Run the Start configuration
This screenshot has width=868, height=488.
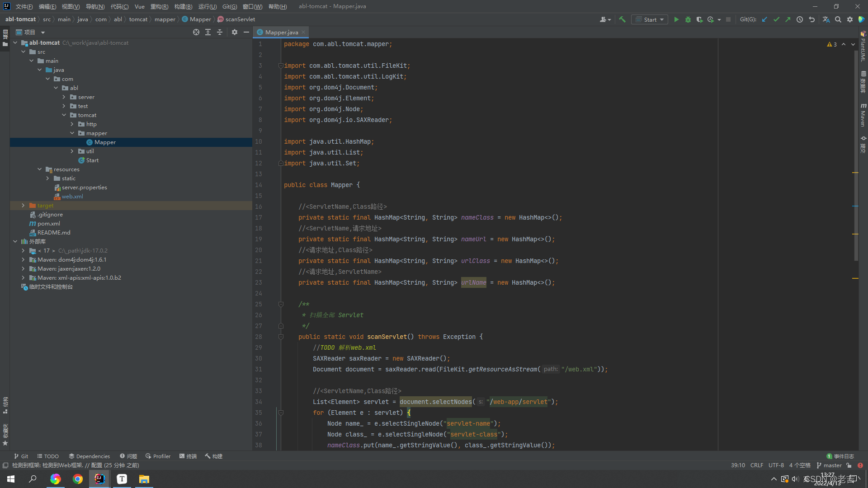coord(676,19)
